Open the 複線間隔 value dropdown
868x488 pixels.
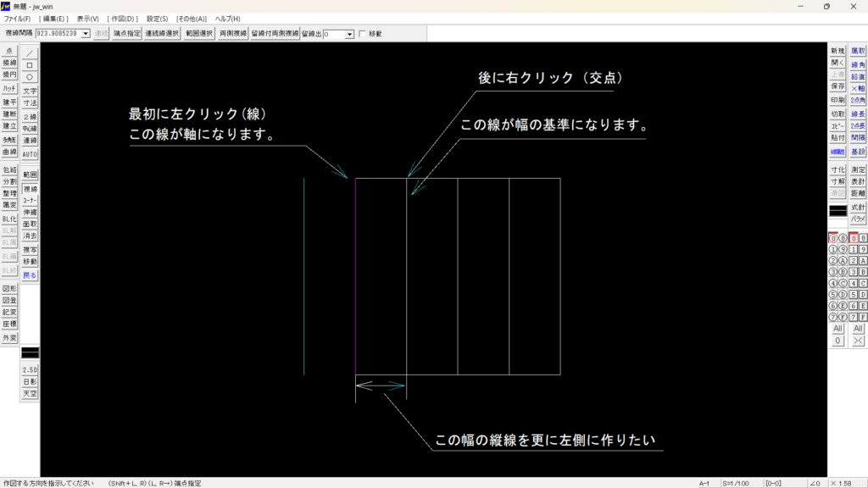pos(86,34)
